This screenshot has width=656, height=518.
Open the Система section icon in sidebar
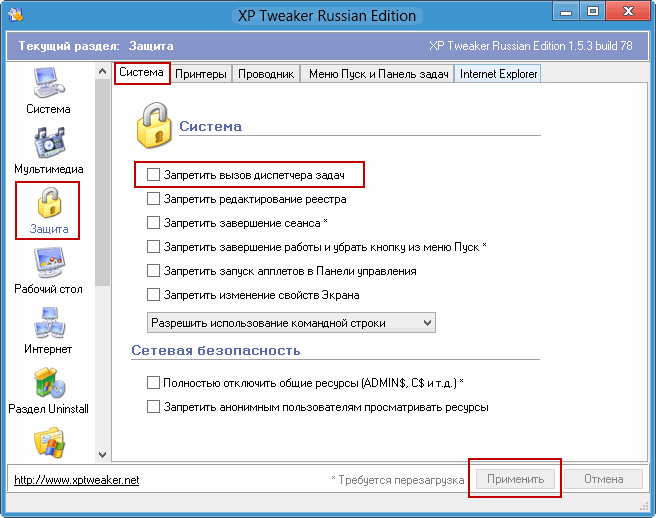48,83
